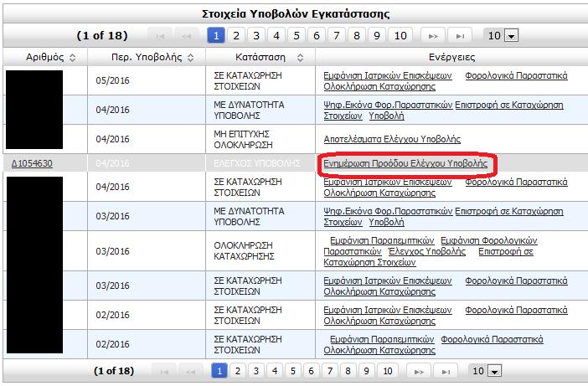Click Υποβολή link in first 04/2016 row
The width and height of the screenshot is (588, 386).
point(386,116)
